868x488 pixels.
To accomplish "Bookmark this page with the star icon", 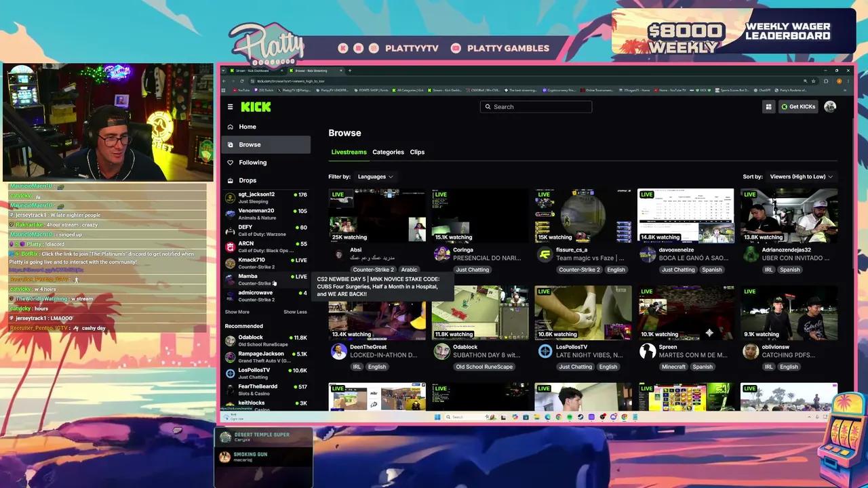I will pos(813,81).
